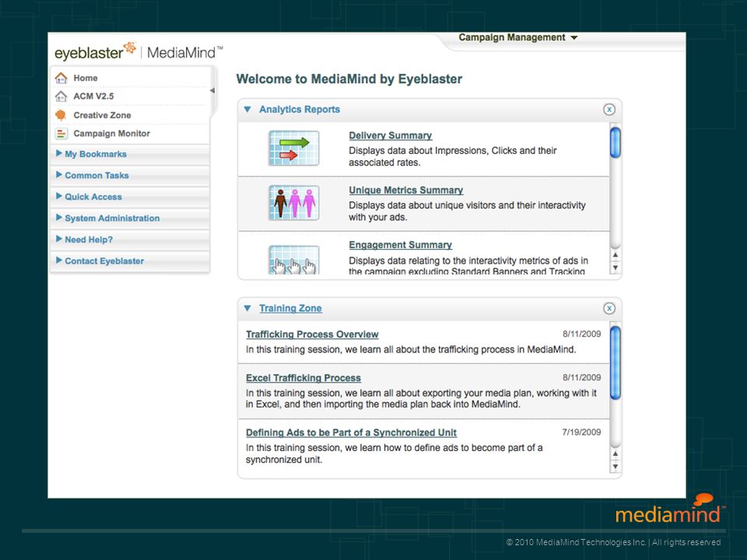Image resolution: width=747 pixels, height=560 pixels.
Task: Expand Common Tasks section
Action: (130, 175)
